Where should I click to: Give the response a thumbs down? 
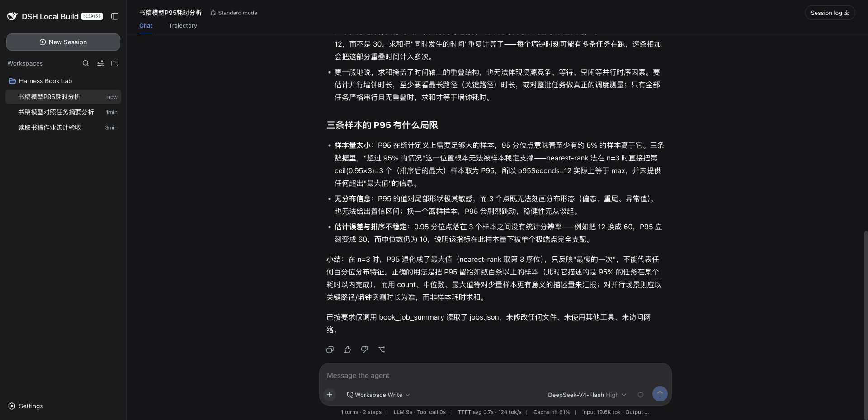[x=364, y=349]
